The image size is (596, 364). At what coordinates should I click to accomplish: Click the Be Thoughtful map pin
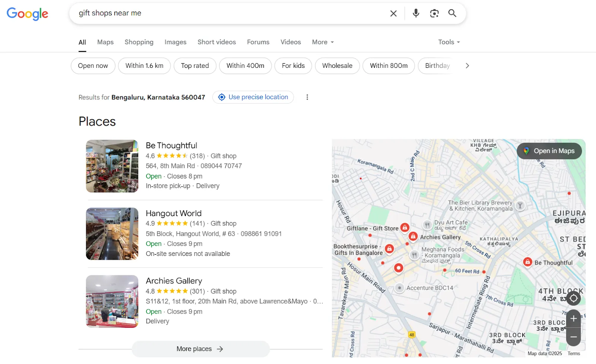click(x=527, y=262)
